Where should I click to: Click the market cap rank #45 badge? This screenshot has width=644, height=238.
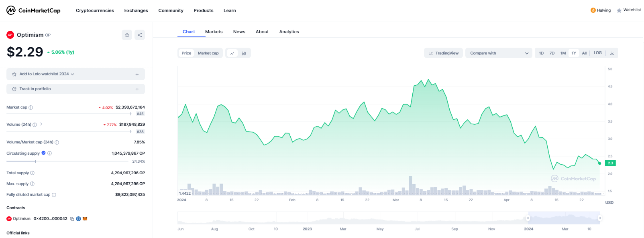tap(140, 114)
